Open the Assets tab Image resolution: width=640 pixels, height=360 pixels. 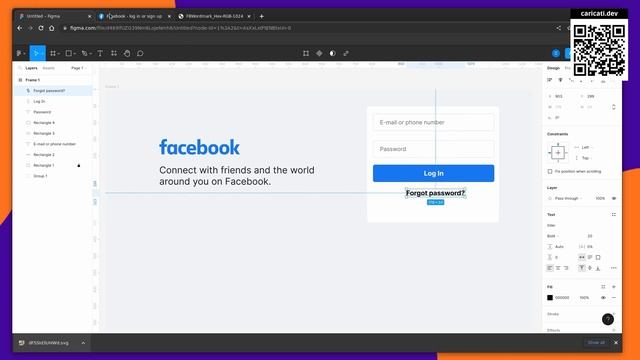tap(49, 68)
